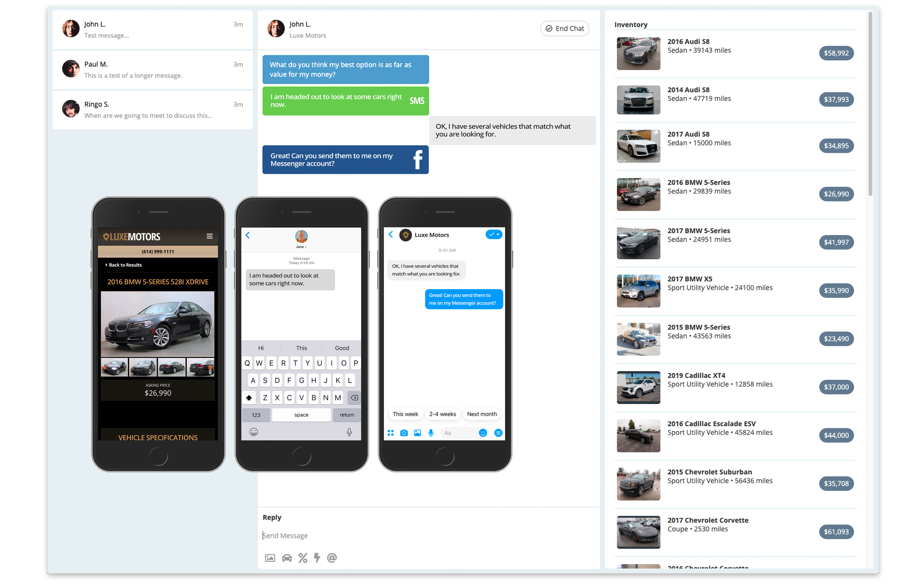Click the 'Good' keyboard suggestion

pyautogui.click(x=342, y=348)
